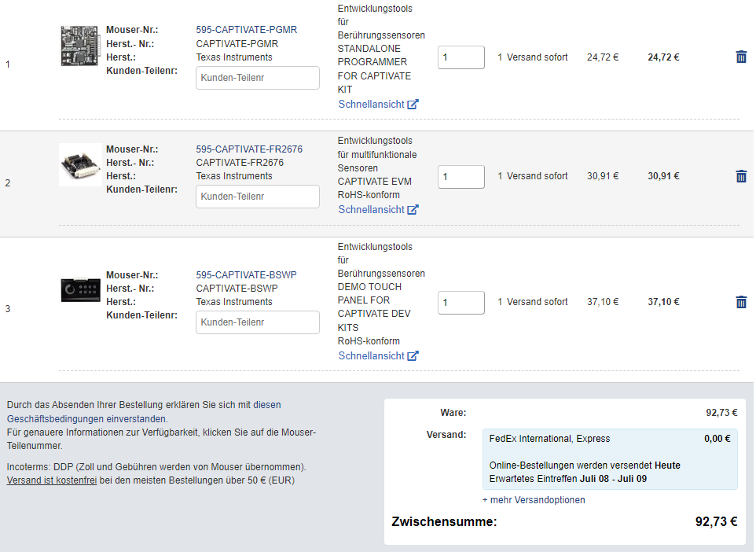Image resolution: width=756 pixels, height=552 pixels.
Task: Focus Kunden-Teilenr field for CAPTIVATE-FR2676
Action: [258, 197]
